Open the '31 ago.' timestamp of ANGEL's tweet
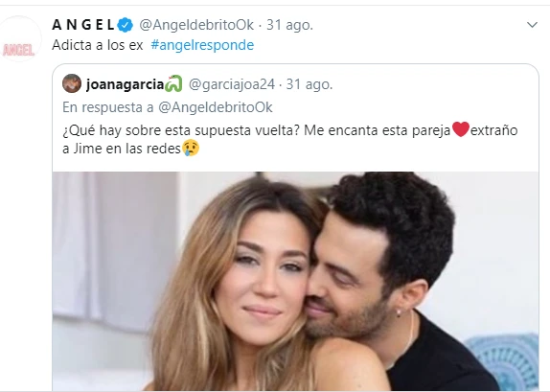The height and width of the screenshot is (392, 550). coord(289,25)
